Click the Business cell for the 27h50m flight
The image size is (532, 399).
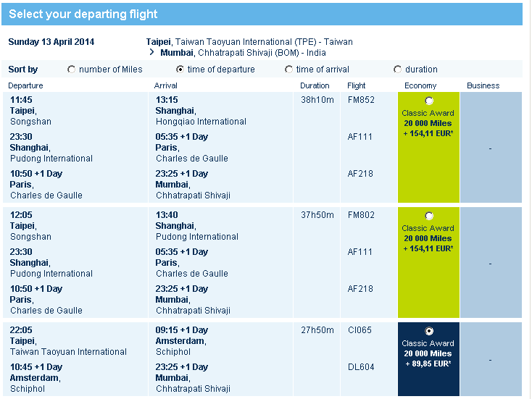click(x=491, y=359)
